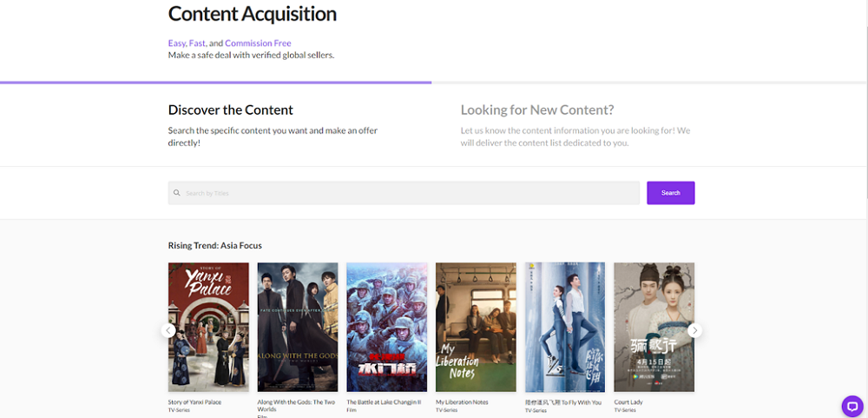The image size is (868, 418).
Task: Click the TV-Series label under Court Lady
Action: pos(625,409)
